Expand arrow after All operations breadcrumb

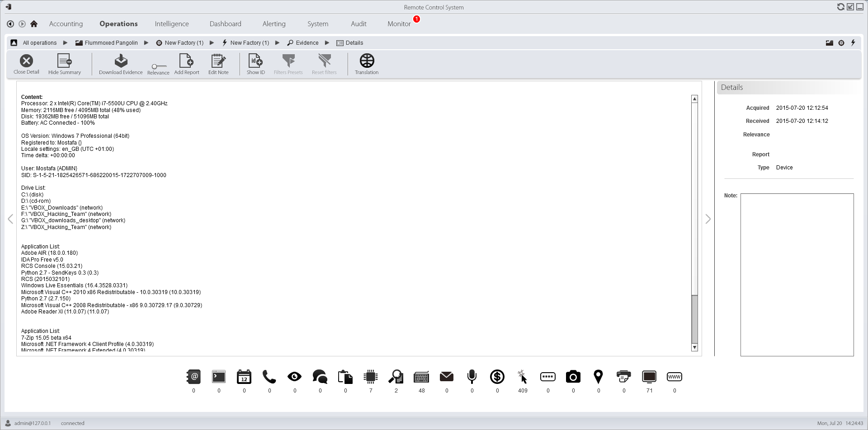[65, 43]
